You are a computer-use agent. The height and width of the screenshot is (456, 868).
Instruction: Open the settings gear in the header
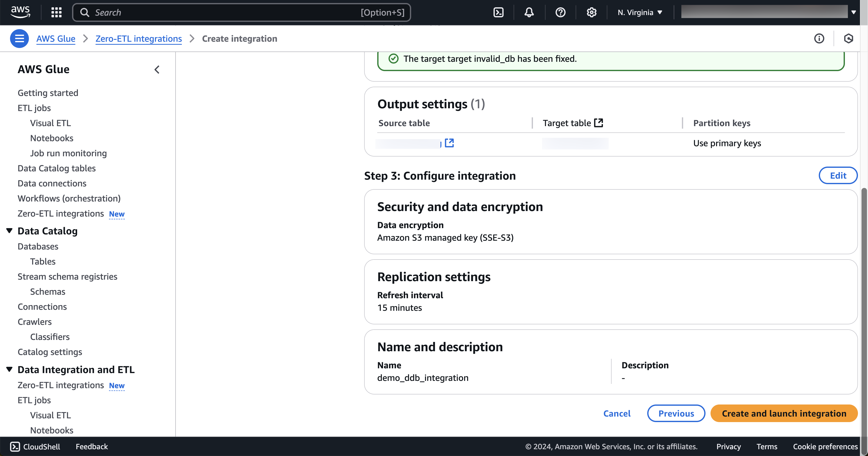point(591,13)
